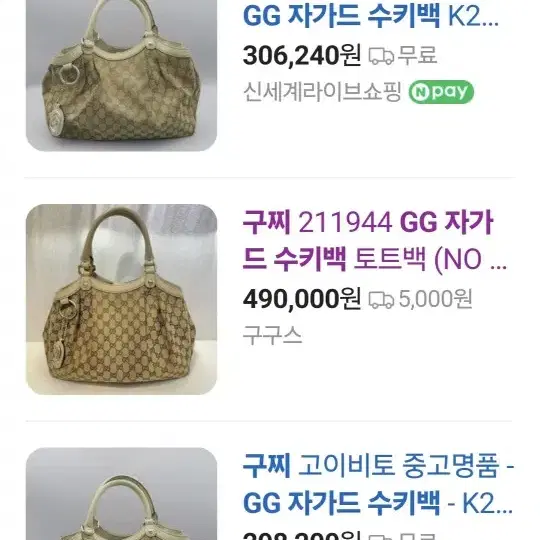Tap the 무료 shipping label by 306,240원
540x540 pixels.
click(x=418, y=55)
